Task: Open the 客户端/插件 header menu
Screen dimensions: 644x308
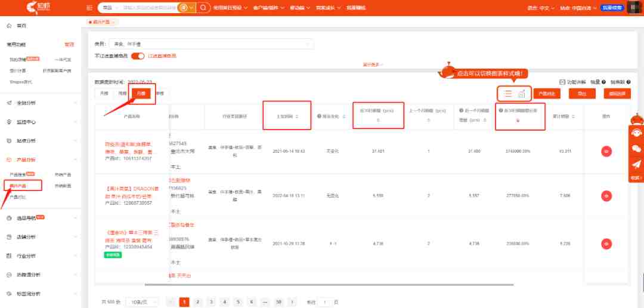Action: 269,8
